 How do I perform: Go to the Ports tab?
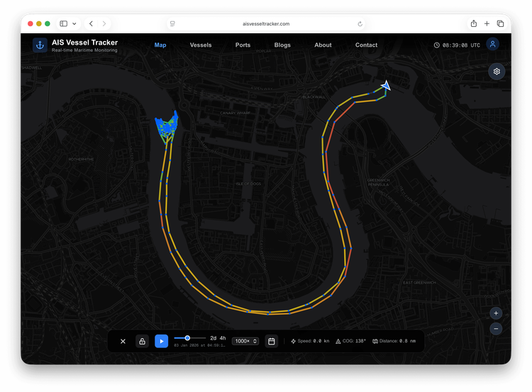(243, 45)
